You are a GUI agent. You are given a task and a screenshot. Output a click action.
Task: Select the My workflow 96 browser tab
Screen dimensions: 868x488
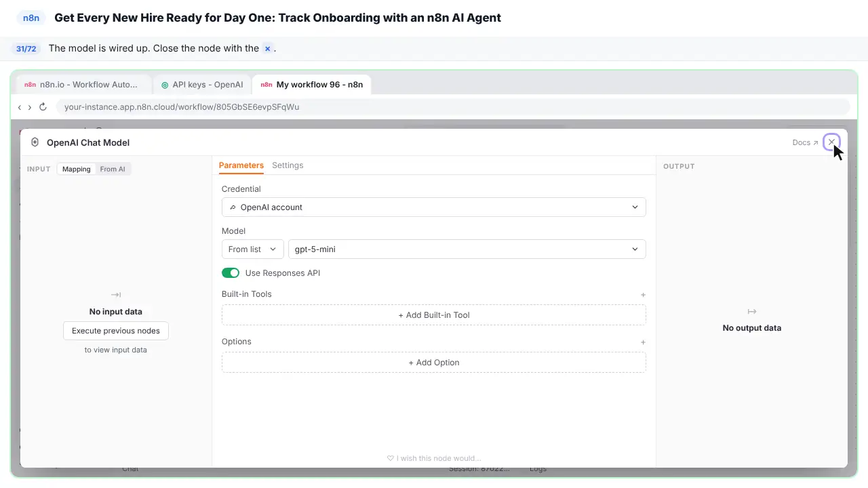tap(312, 85)
